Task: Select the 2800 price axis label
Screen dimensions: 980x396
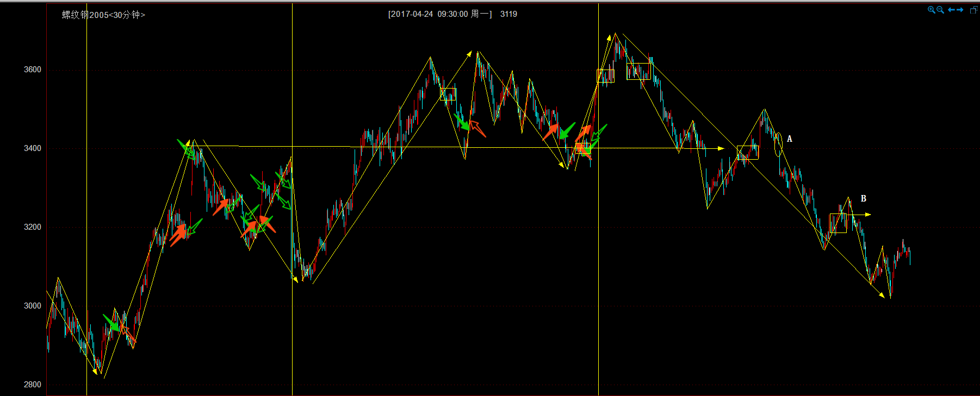Action: coord(32,385)
